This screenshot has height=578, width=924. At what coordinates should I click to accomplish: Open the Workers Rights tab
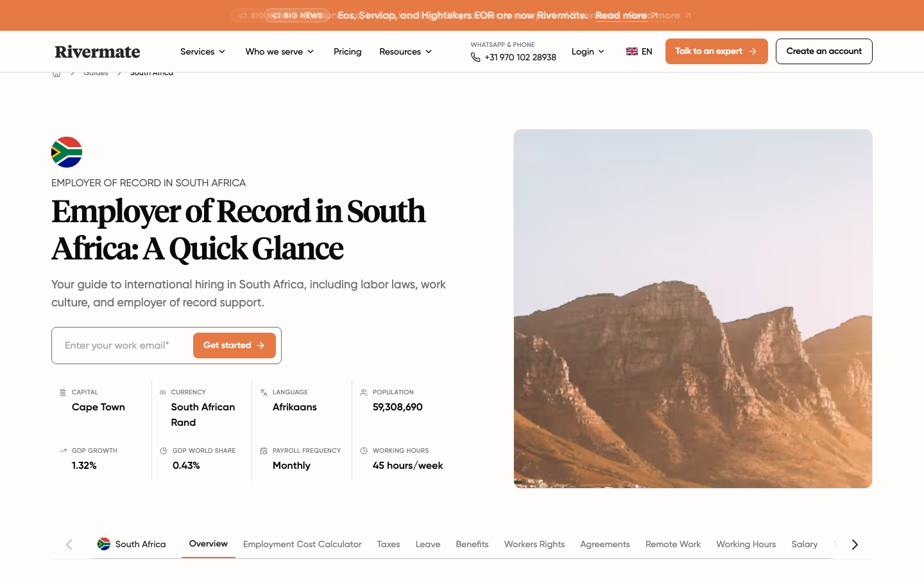tap(535, 544)
